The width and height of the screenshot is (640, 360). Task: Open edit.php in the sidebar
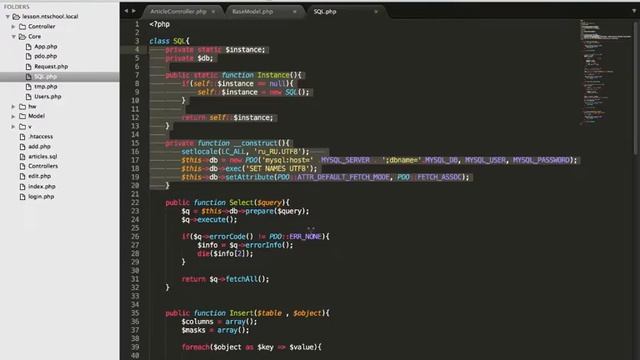(x=39, y=176)
